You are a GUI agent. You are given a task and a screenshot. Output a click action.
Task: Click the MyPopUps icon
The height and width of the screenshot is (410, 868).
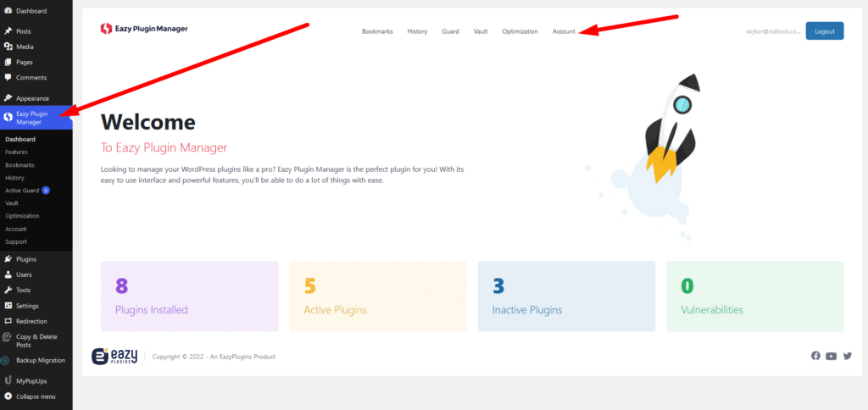pos(8,380)
